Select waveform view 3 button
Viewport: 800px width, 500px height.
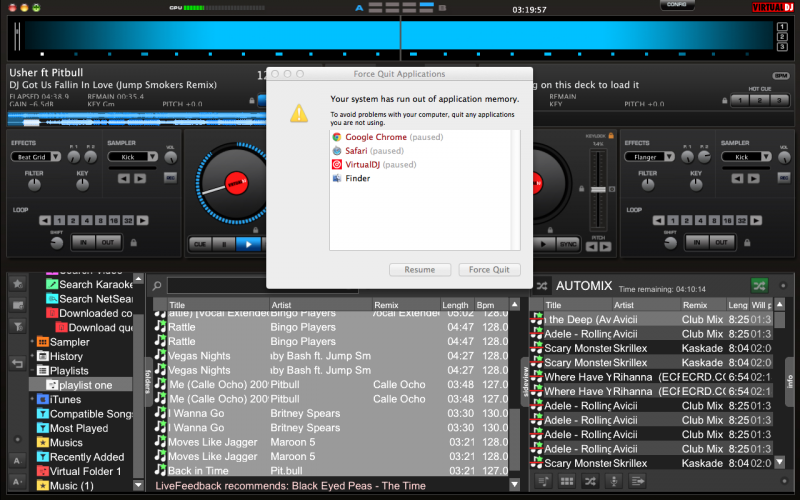782,47
